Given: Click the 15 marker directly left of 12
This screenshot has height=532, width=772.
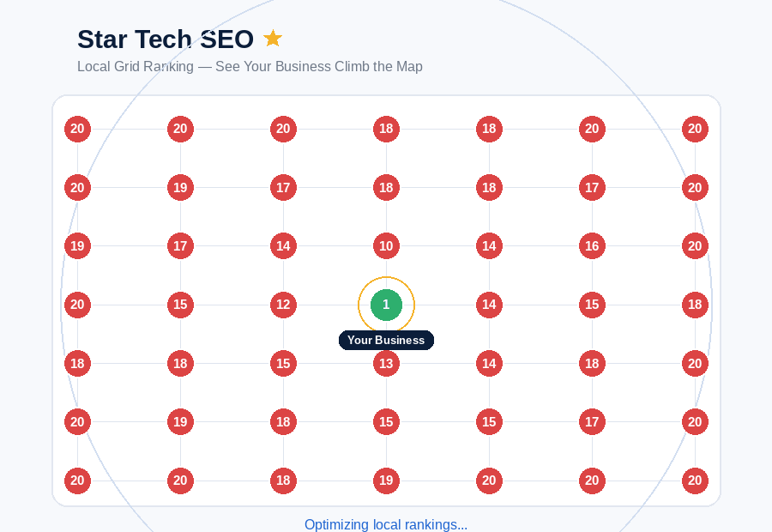Looking at the screenshot, I should pos(180,305).
